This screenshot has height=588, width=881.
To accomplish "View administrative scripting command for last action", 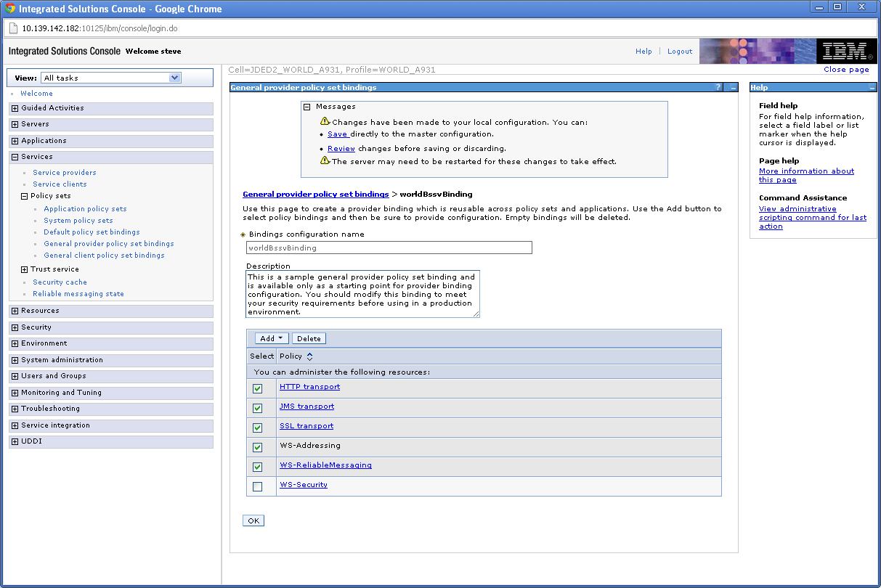I will pos(813,218).
